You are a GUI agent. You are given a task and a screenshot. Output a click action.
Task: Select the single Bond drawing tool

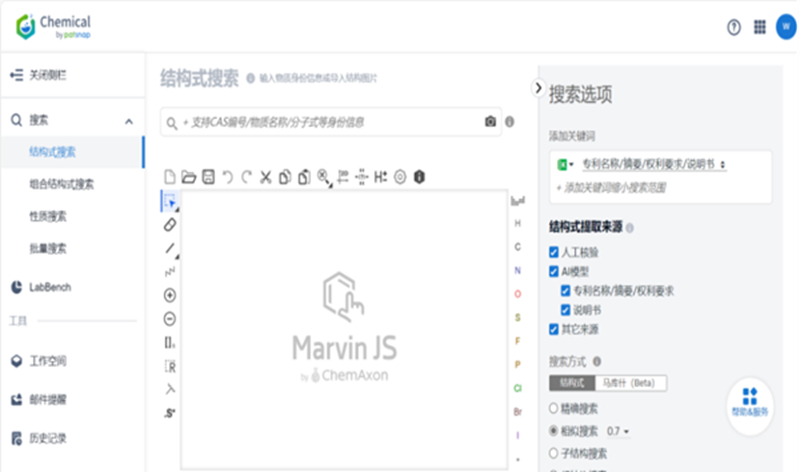coord(170,249)
